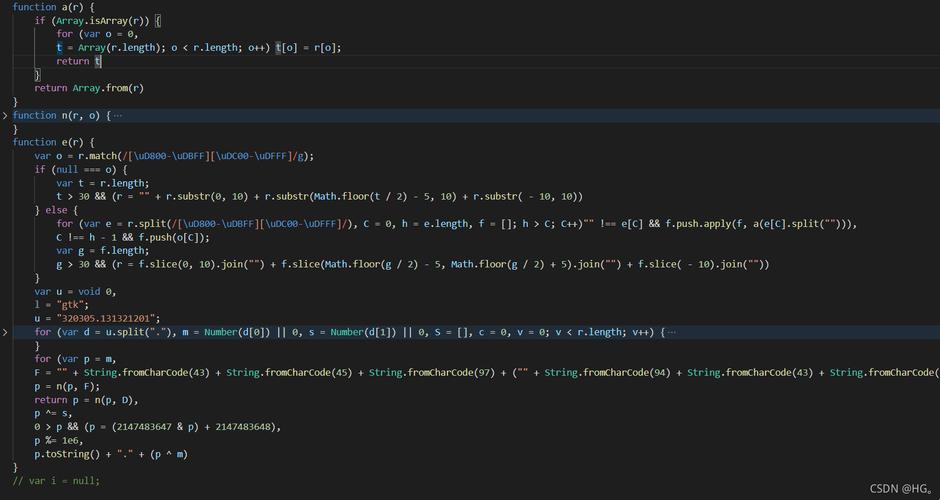Expand the folded function n(r, o) chevron
940x500 pixels.
tap(5, 115)
